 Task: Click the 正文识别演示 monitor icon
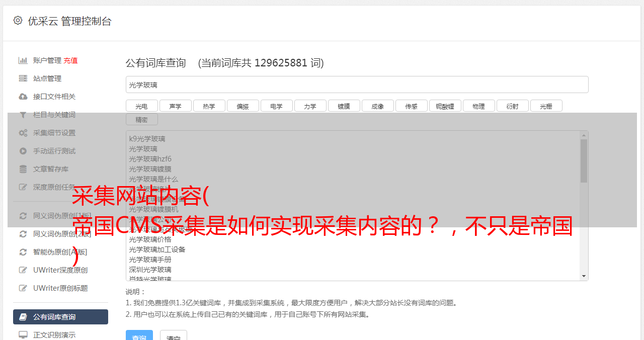pos(23,335)
